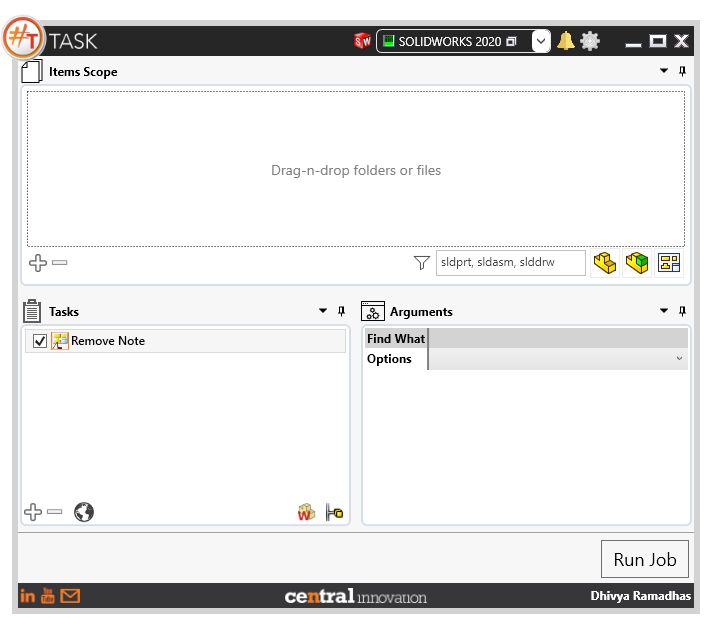Viewport: 717px width, 641px height.
Task: Open the YouTube icon in footer
Action: click(x=48, y=596)
